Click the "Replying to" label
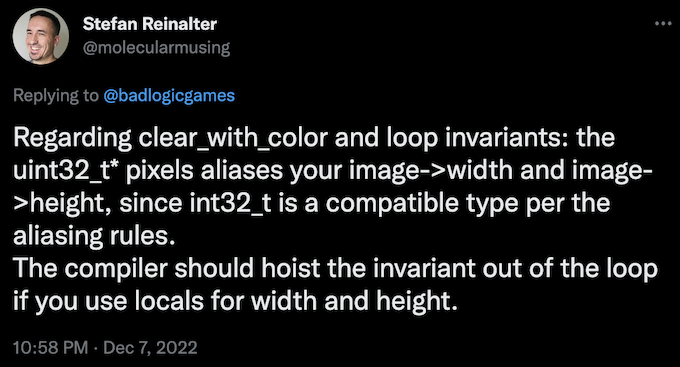The height and width of the screenshot is (367, 680). [56, 95]
